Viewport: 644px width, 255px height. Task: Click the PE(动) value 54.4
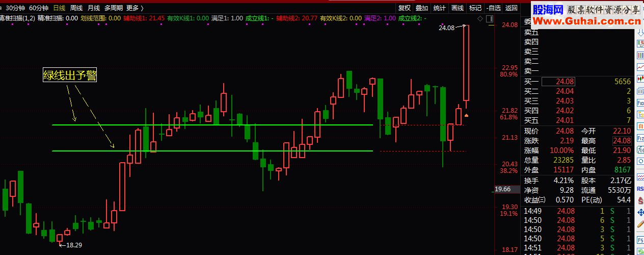tap(624, 199)
